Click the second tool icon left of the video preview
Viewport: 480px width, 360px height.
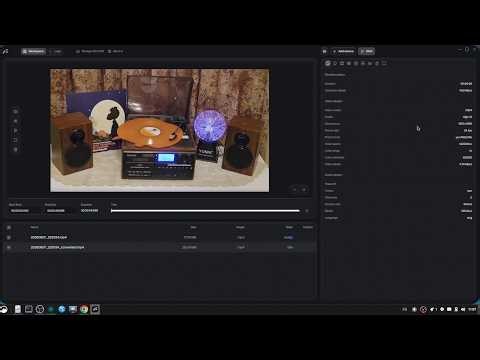click(15, 121)
